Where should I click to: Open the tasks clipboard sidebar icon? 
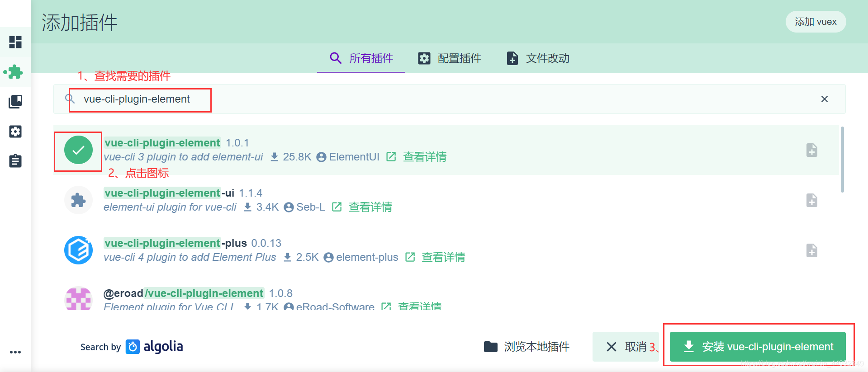point(15,160)
